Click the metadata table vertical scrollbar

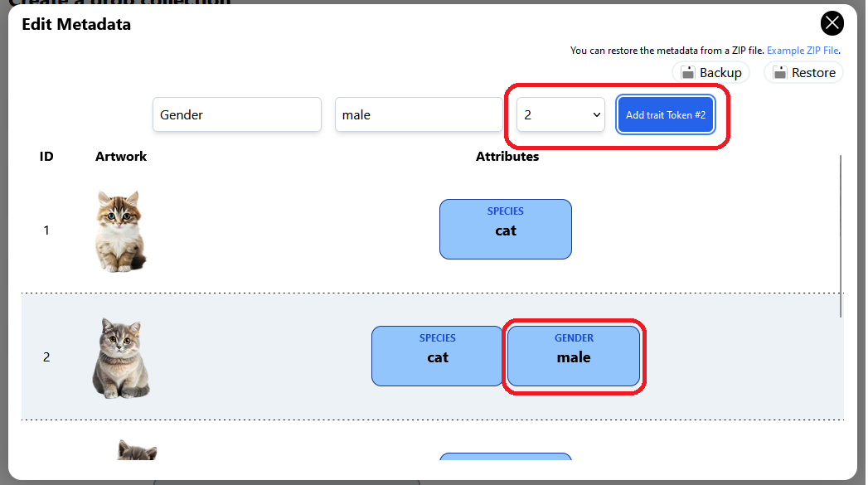(x=841, y=236)
